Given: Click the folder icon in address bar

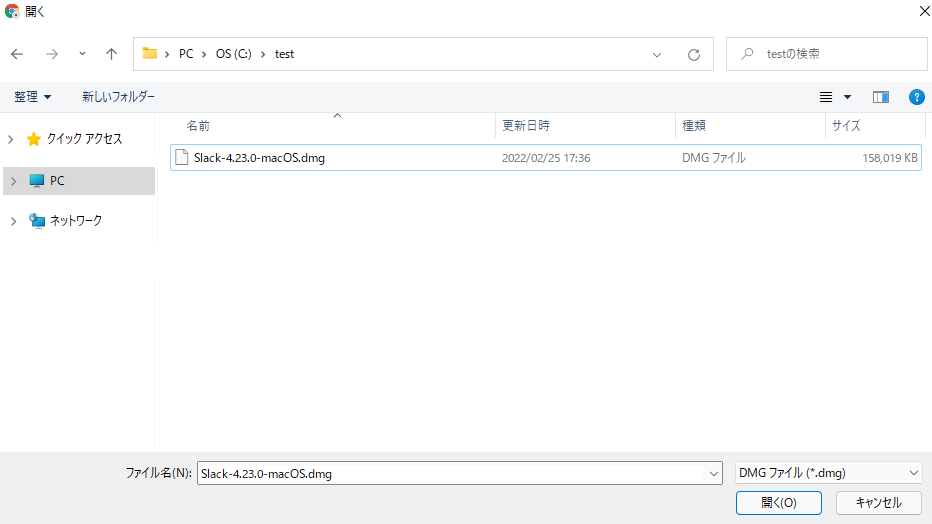Looking at the screenshot, I should click(x=150, y=53).
